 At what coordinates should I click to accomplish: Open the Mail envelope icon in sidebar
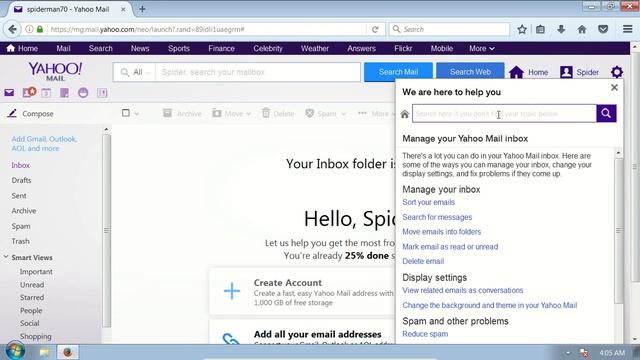[x=9, y=93]
